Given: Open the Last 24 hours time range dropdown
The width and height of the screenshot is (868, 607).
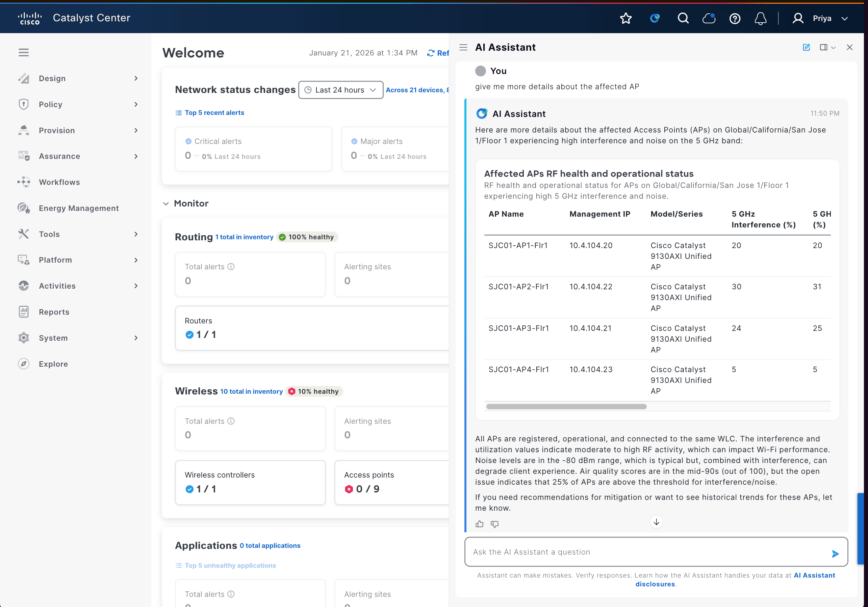Looking at the screenshot, I should pyautogui.click(x=340, y=90).
